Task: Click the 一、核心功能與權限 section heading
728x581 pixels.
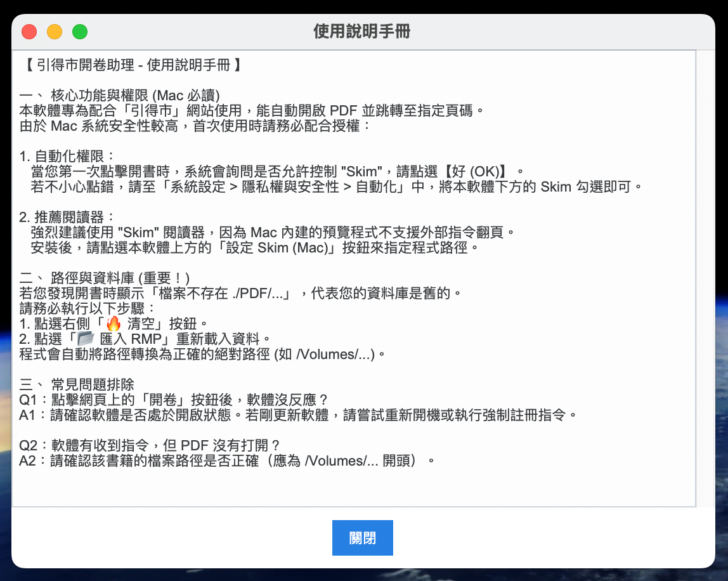Action: (119, 95)
